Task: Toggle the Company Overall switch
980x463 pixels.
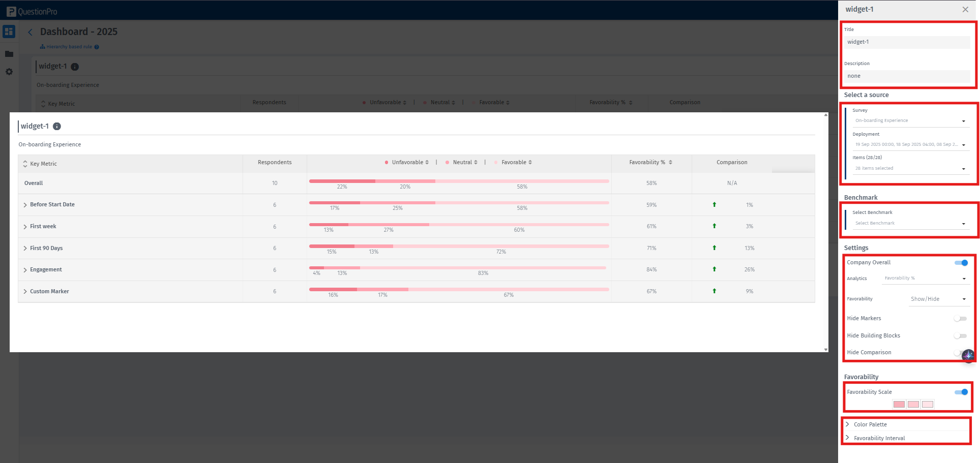Action: pos(961,263)
